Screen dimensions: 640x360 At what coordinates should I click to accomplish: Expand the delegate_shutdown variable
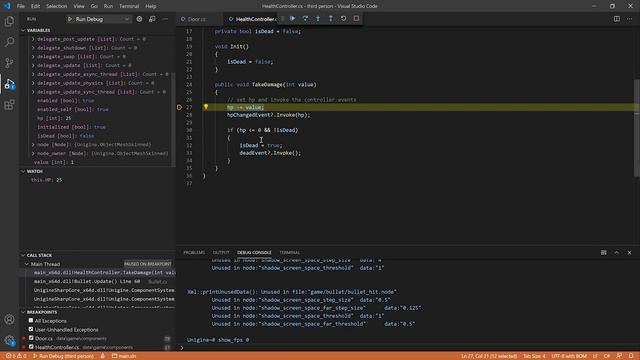coord(33,48)
